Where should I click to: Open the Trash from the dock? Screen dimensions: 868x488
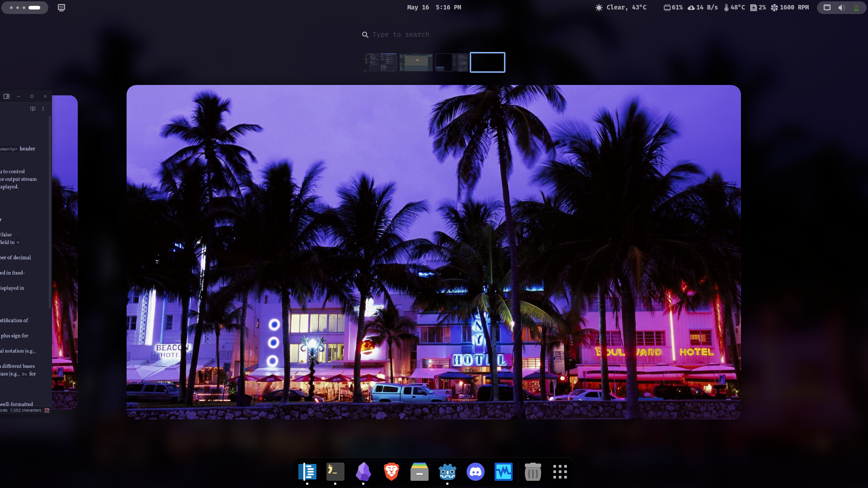[533, 472]
